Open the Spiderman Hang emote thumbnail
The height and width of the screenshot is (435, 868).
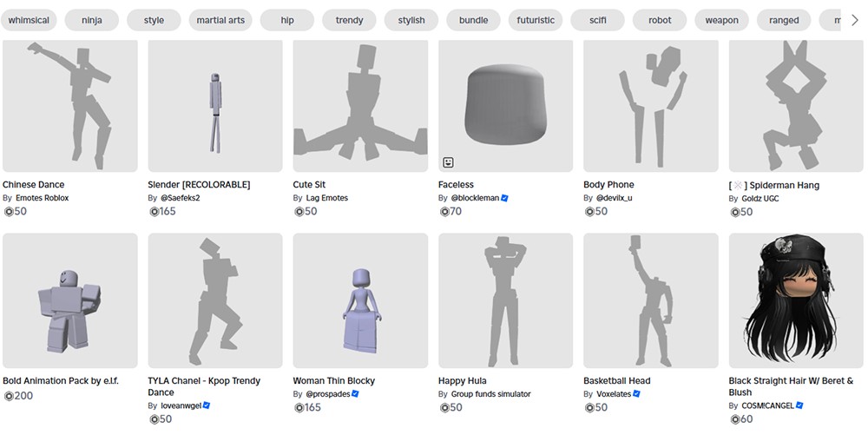[x=796, y=105]
